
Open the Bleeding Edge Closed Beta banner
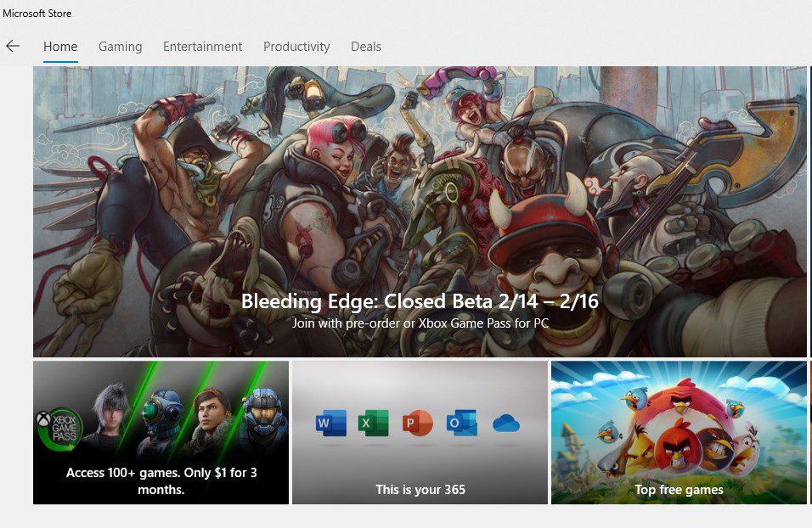tap(420, 211)
